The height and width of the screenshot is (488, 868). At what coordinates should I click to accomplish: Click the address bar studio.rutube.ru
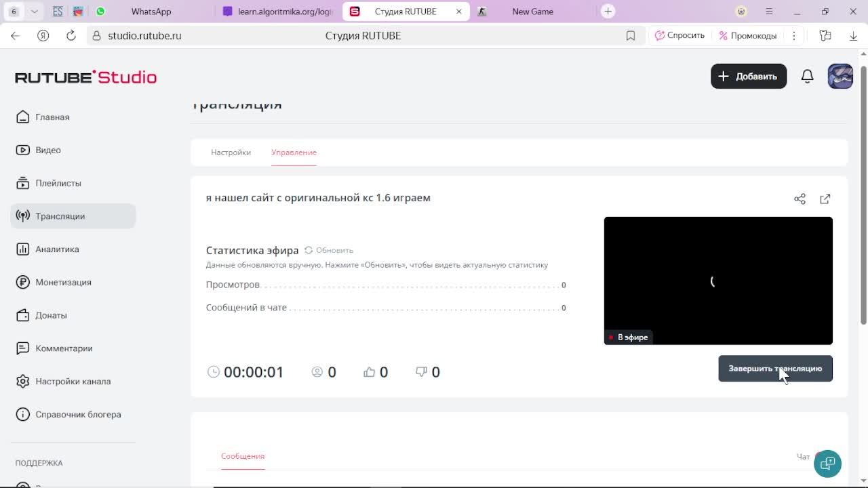144,36
